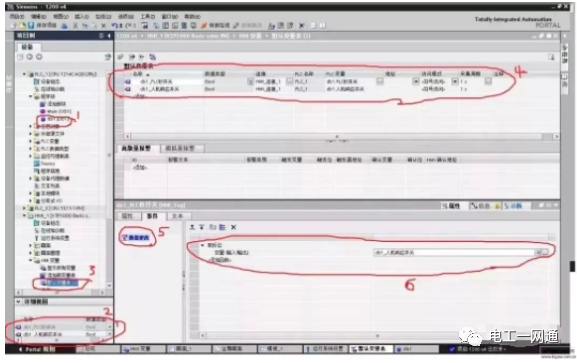Collapse the 详细视图 panel
The height and width of the screenshot is (363, 577).
tap(18, 302)
